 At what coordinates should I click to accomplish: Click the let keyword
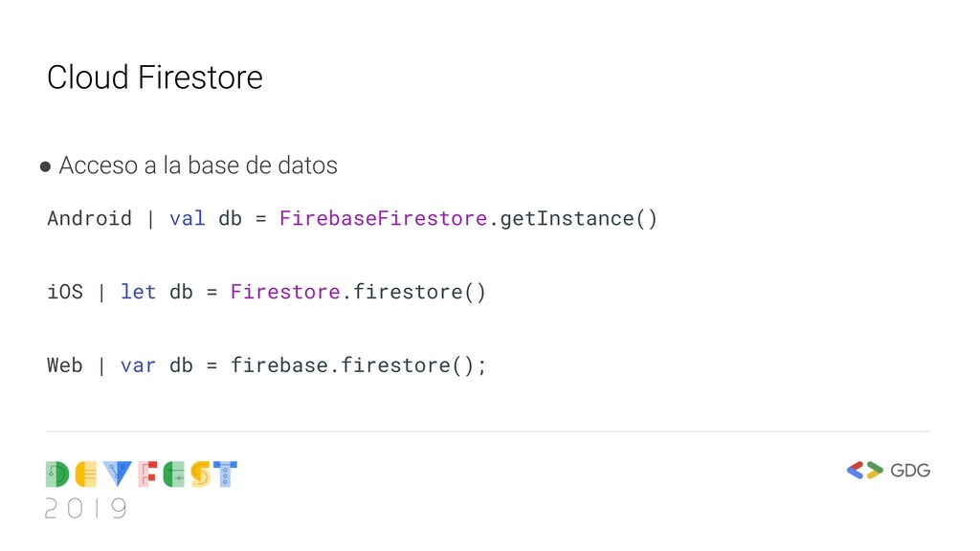click(x=138, y=292)
